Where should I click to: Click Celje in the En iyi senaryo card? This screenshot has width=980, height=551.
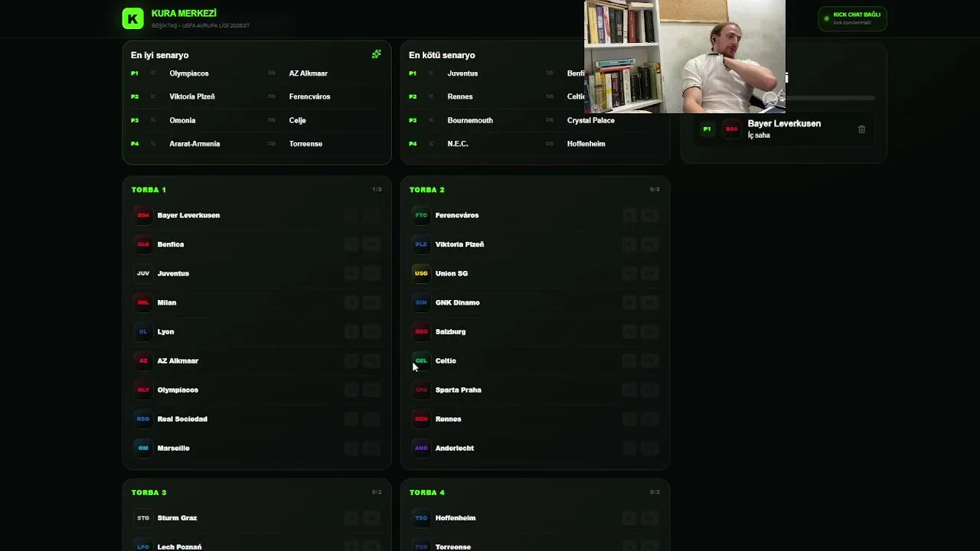point(298,120)
